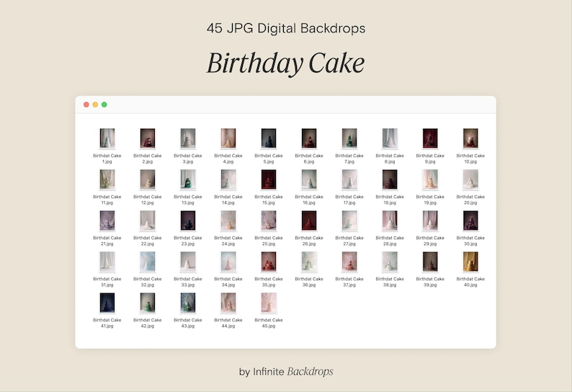The width and height of the screenshot is (572, 392).
Task: Select the Birthdat Cake 6.jpg thumbnail
Action: [x=309, y=138]
